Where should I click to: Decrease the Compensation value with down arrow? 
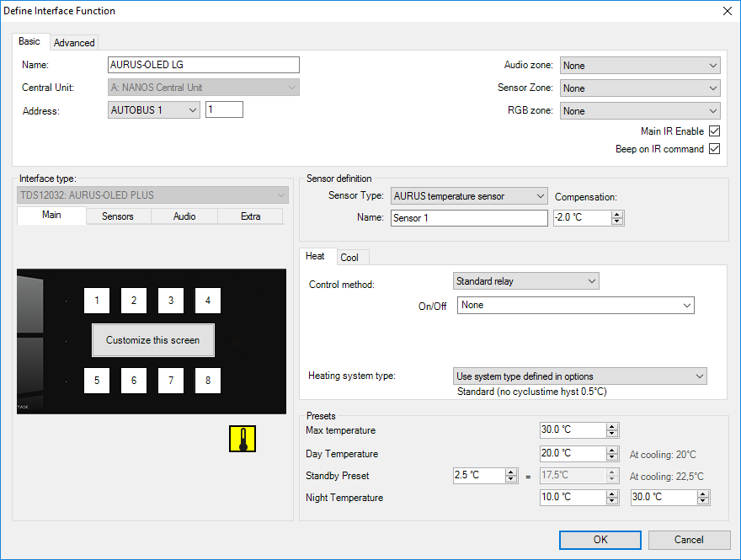coord(617,221)
